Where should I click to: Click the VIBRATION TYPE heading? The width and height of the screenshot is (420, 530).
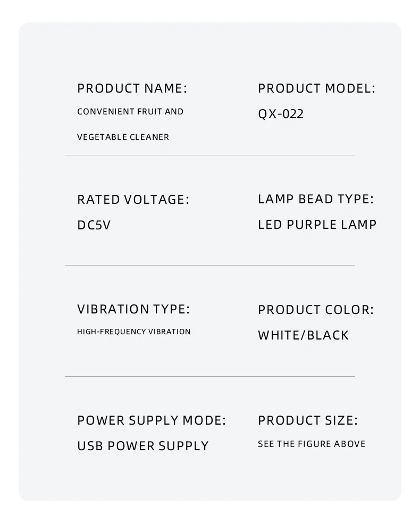pos(133,309)
